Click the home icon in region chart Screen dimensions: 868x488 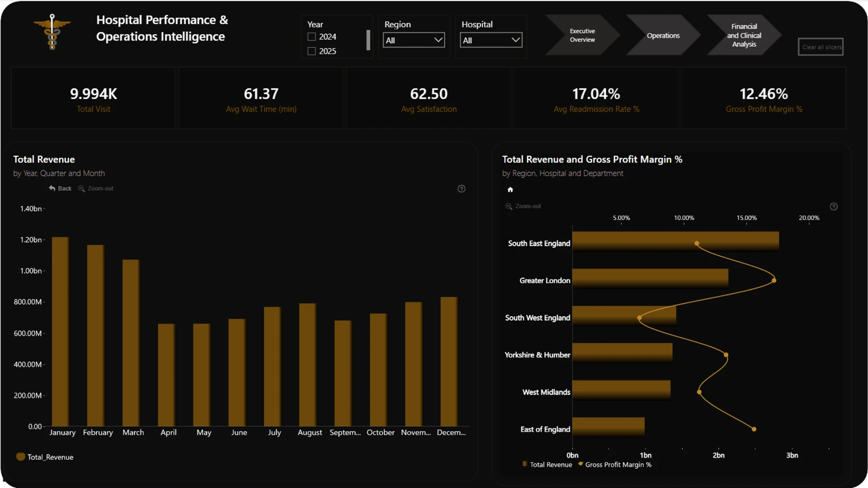pyautogui.click(x=510, y=190)
